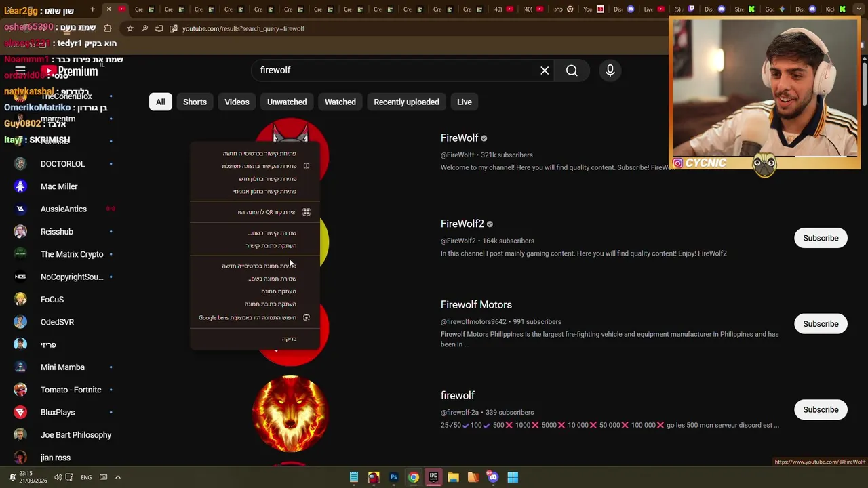Open OdedSVR in subscriptions list

[x=57, y=322]
